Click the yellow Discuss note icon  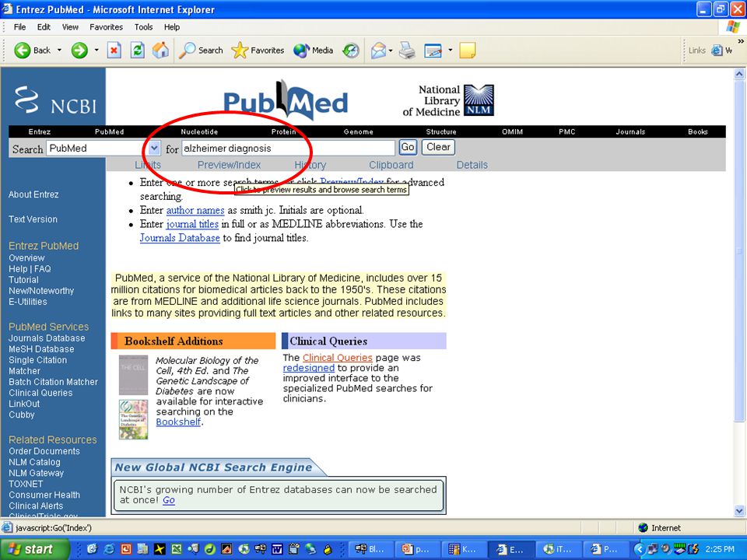click(x=468, y=50)
